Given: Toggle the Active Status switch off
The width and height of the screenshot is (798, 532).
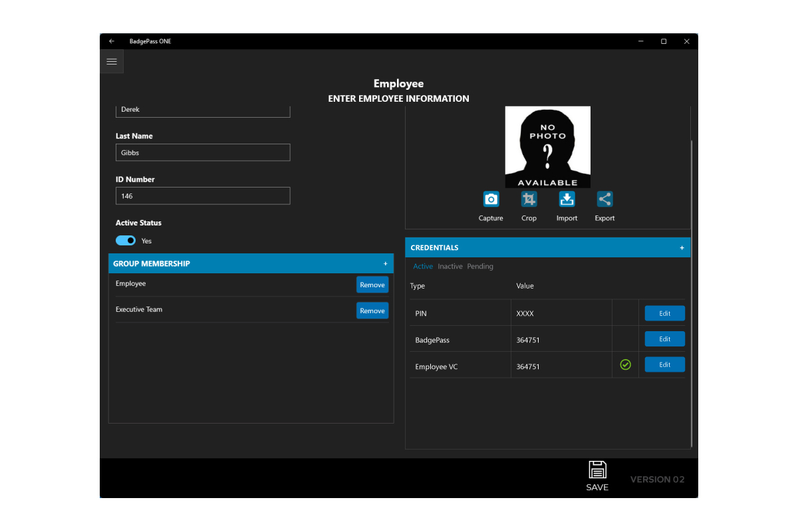Looking at the screenshot, I should coord(126,241).
